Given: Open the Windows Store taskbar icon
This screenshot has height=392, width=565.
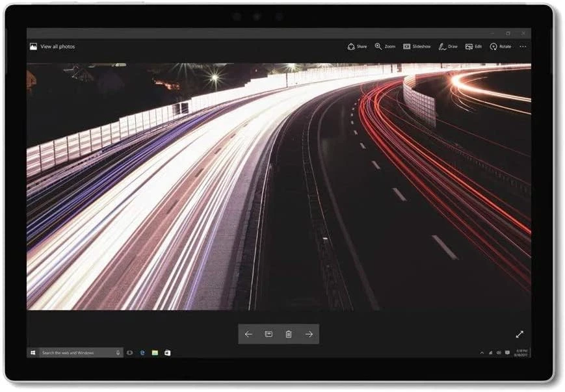Looking at the screenshot, I should click(x=167, y=352).
